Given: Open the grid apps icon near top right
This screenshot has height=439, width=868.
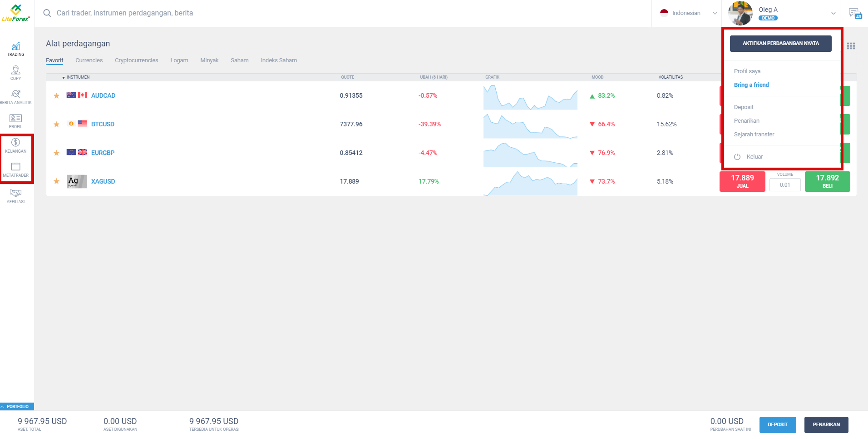Looking at the screenshot, I should pos(852,46).
